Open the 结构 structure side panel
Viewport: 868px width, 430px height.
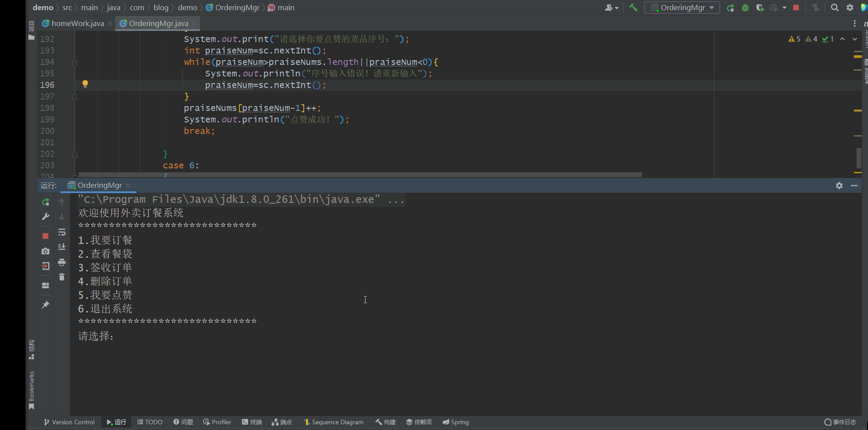coord(31,350)
